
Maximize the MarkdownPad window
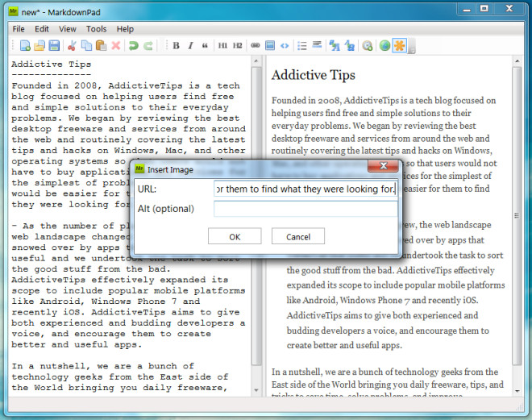point(484,9)
